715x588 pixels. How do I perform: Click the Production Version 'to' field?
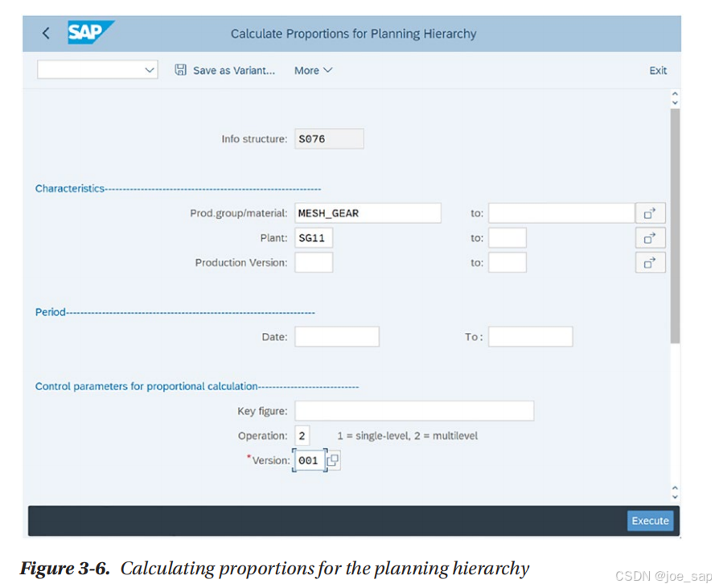click(x=507, y=262)
